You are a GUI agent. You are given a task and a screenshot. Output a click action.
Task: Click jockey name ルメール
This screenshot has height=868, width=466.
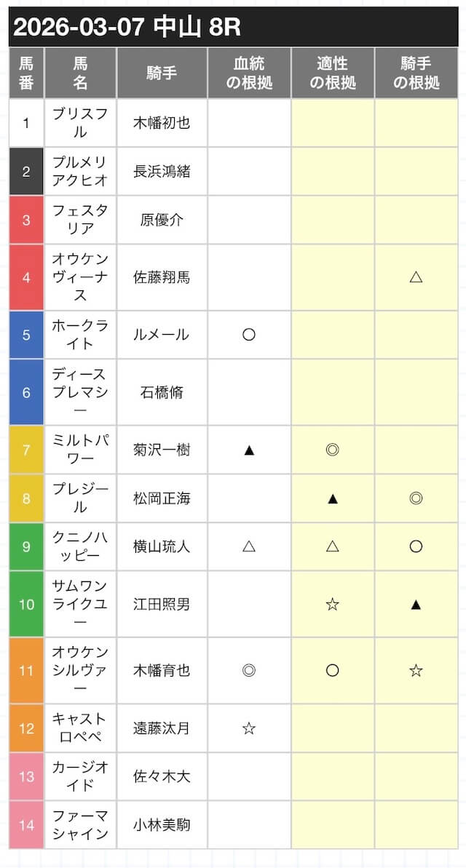(x=162, y=335)
